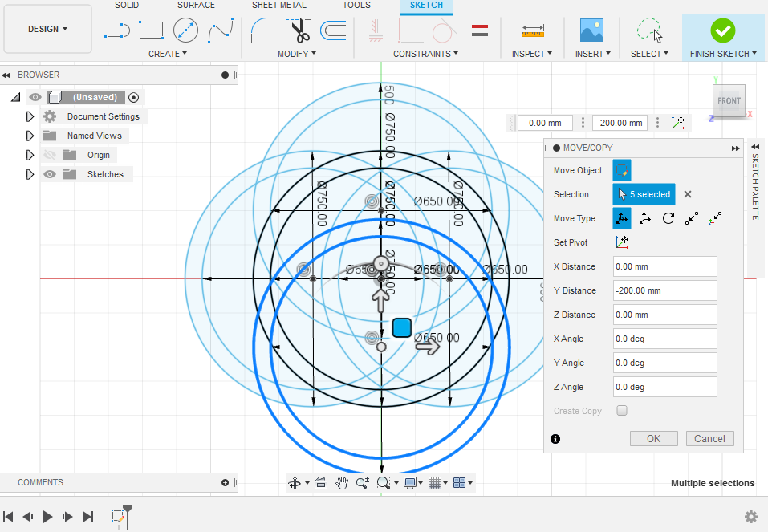The height and width of the screenshot is (532, 768).
Task: Click the Y Distance field
Action: click(664, 290)
